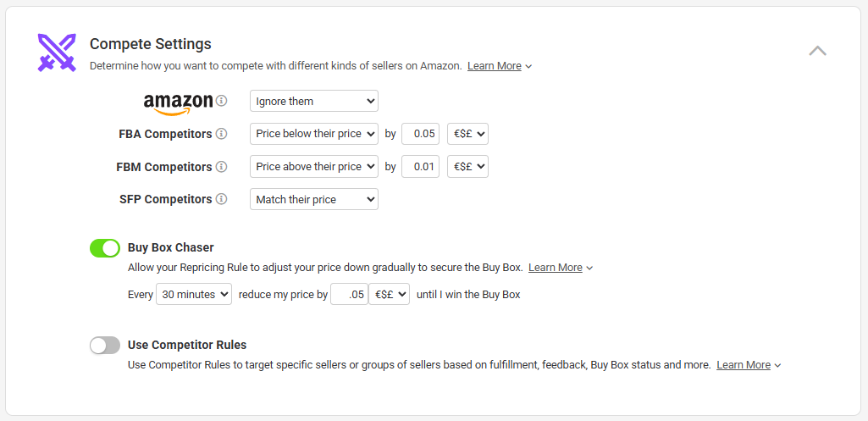Viewport: 868px width, 421px height.
Task: Click info icon beside SFP Competitors
Action: click(222, 199)
